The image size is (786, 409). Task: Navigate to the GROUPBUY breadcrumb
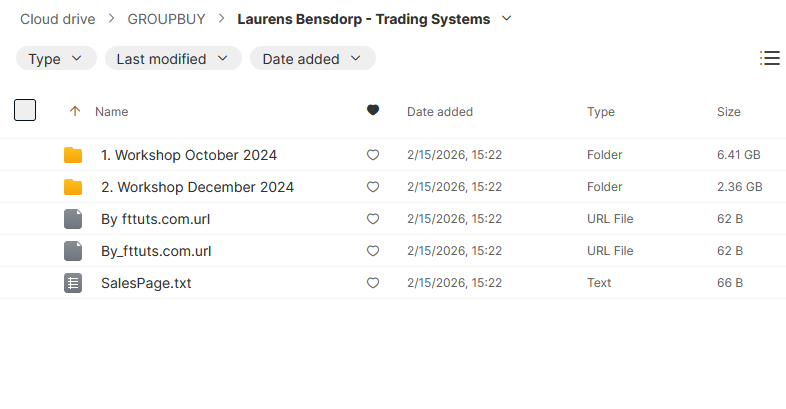click(166, 19)
